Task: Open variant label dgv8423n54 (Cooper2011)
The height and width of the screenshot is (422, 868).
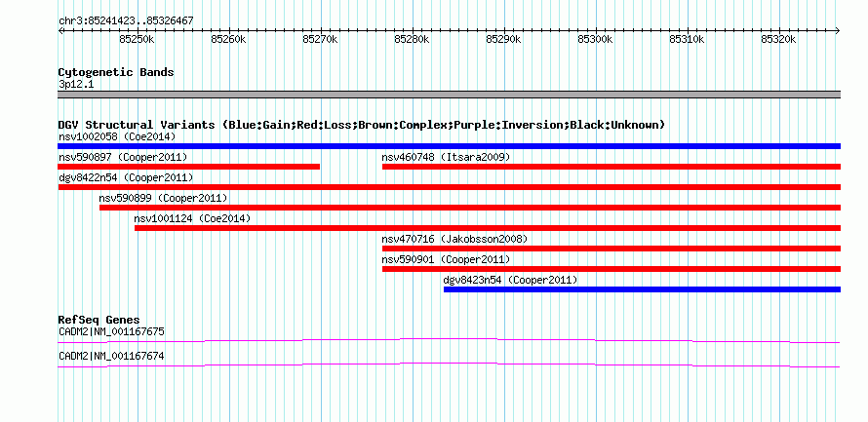Action: click(x=510, y=280)
